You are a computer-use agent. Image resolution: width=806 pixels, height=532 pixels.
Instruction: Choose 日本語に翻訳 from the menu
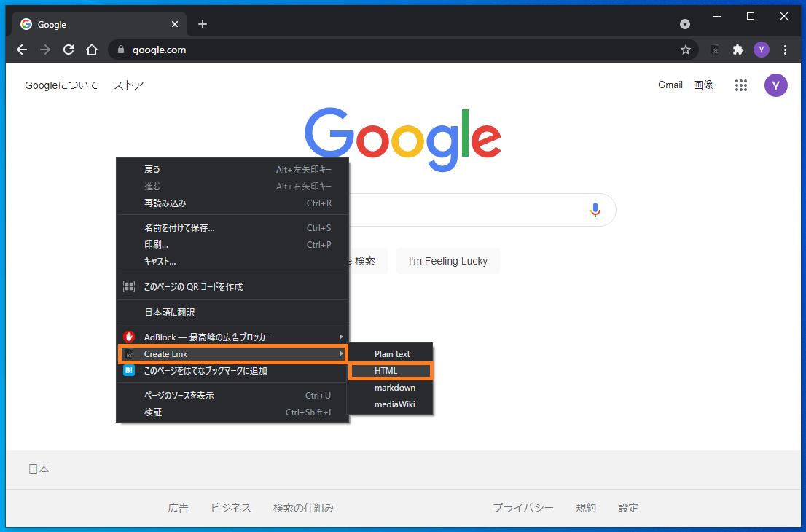[x=233, y=312]
